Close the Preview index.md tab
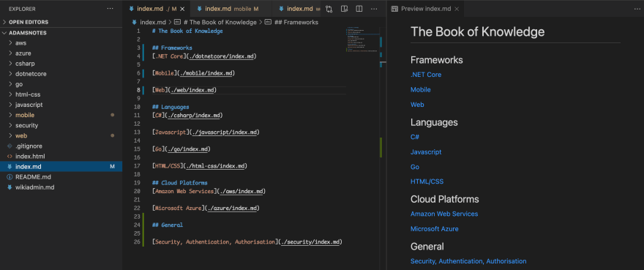The width and height of the screenshot is (644, 270). (457, 9)
